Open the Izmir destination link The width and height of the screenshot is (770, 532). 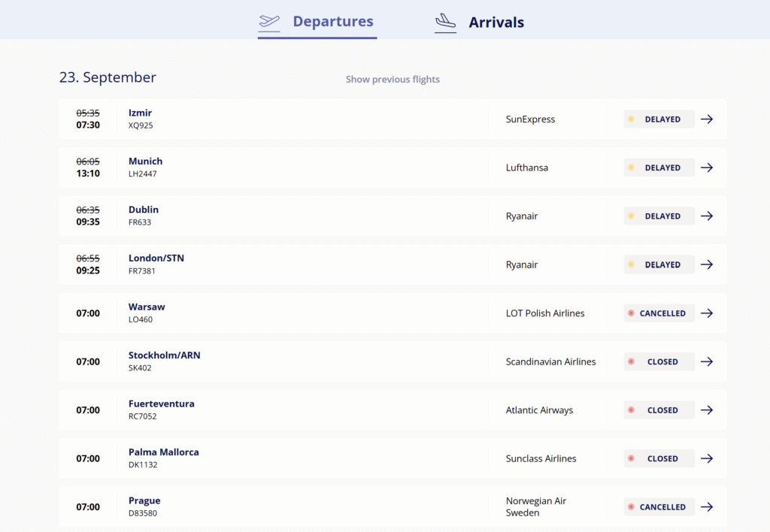point(141,113)
